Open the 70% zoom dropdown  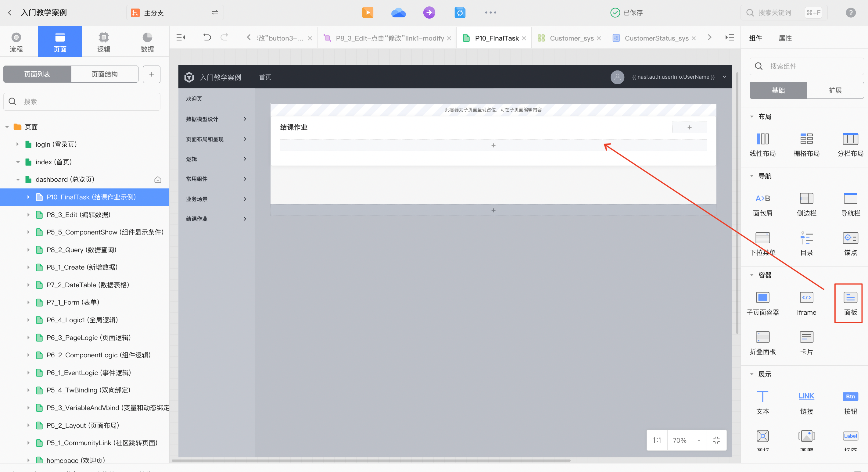pos(687,440)
